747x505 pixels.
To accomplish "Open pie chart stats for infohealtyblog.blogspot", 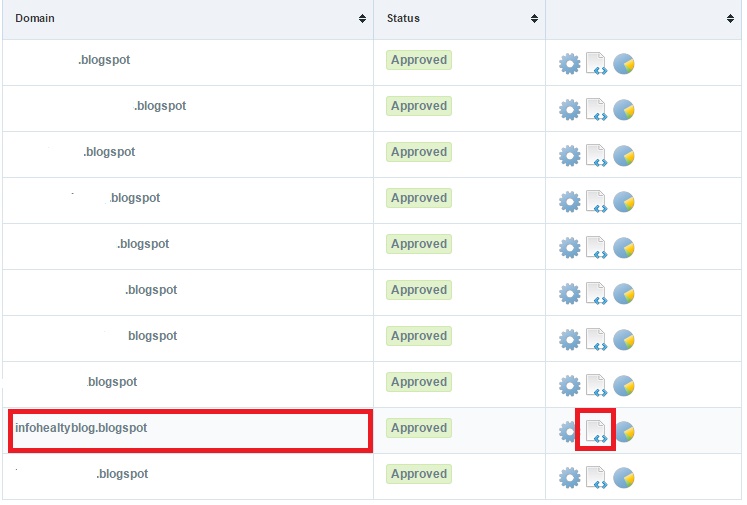I will point(625,432).
